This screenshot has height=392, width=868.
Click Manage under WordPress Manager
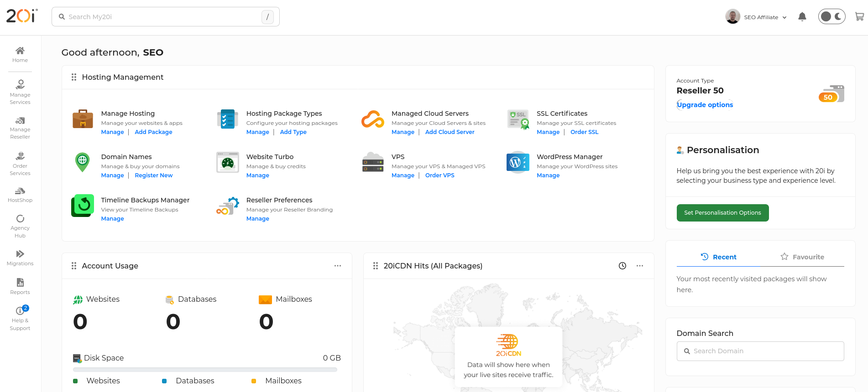pos(548,175)
